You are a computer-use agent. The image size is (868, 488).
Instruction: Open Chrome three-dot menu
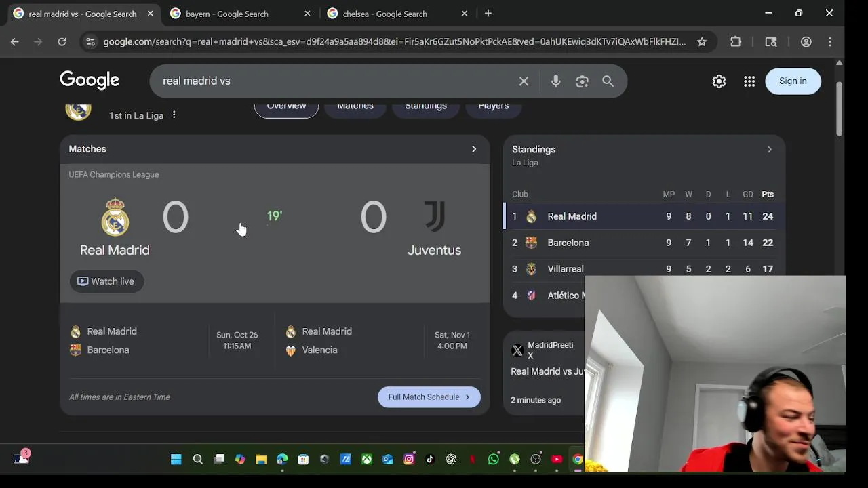coord(830,42)
